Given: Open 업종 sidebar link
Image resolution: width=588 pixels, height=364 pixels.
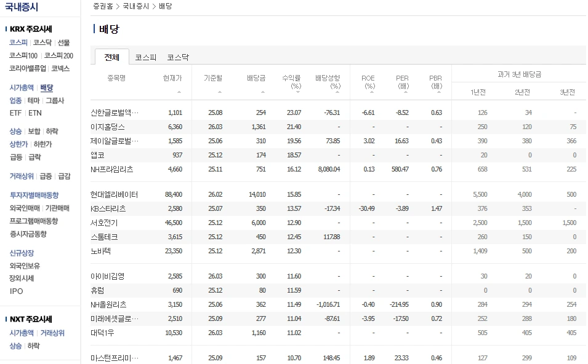Looking at the screenshot, I should click(x=15, y=100).
